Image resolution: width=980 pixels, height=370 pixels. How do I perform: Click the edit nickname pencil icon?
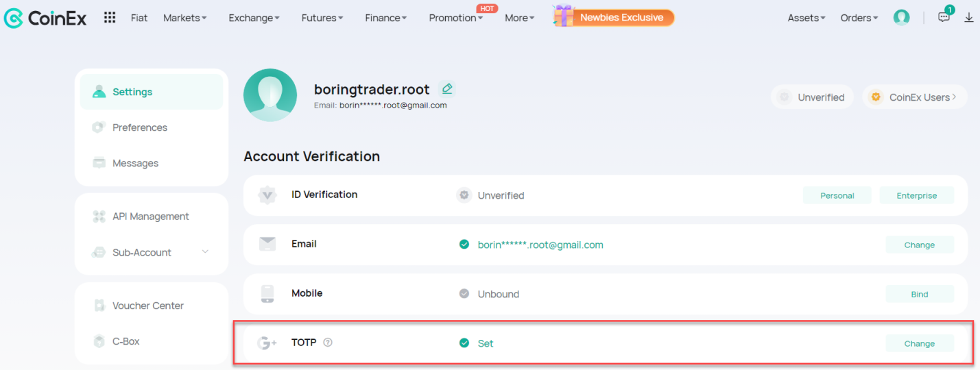click(447, 89)
